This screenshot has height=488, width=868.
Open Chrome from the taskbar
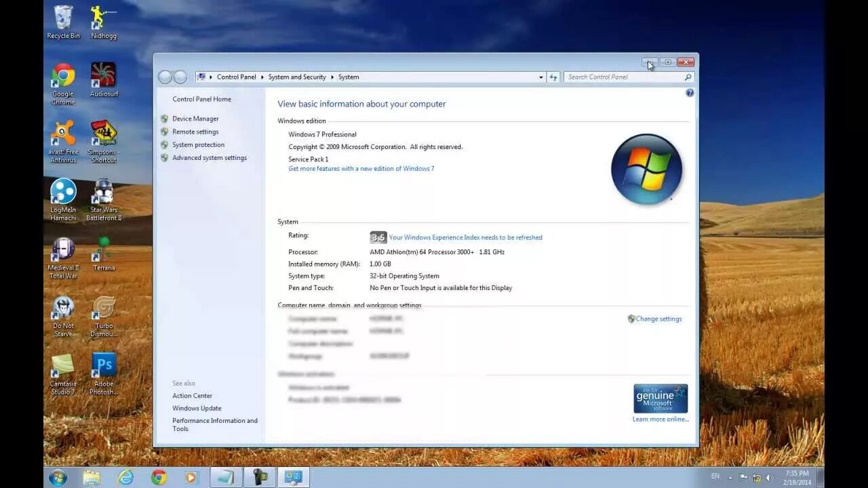[159, 477]
